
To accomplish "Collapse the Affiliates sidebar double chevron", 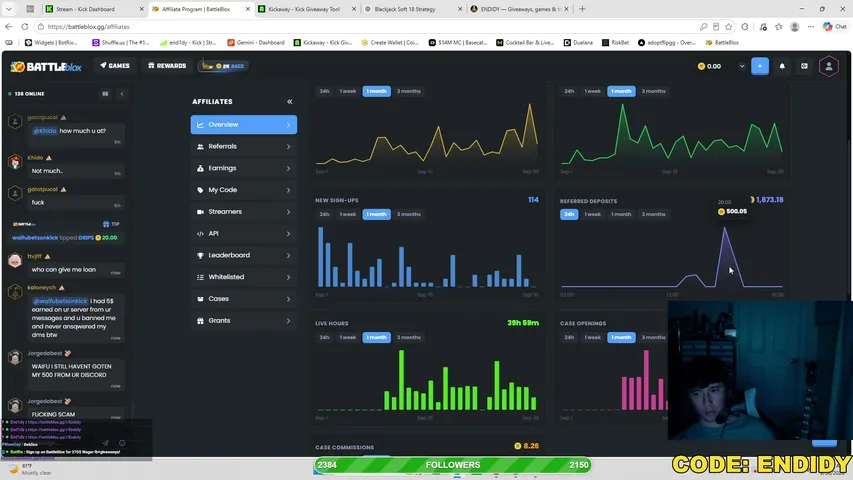I will coord(289,102).
